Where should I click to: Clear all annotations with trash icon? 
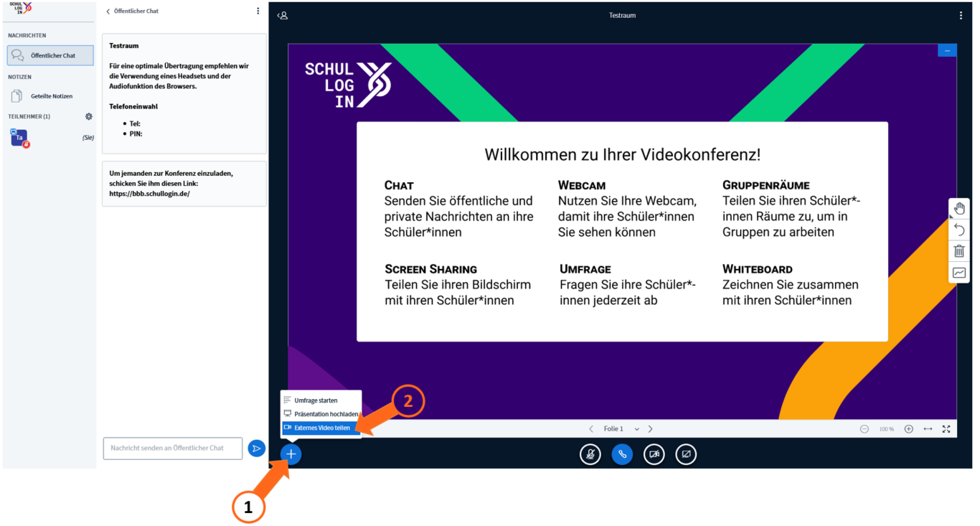[x=959, y=251]
